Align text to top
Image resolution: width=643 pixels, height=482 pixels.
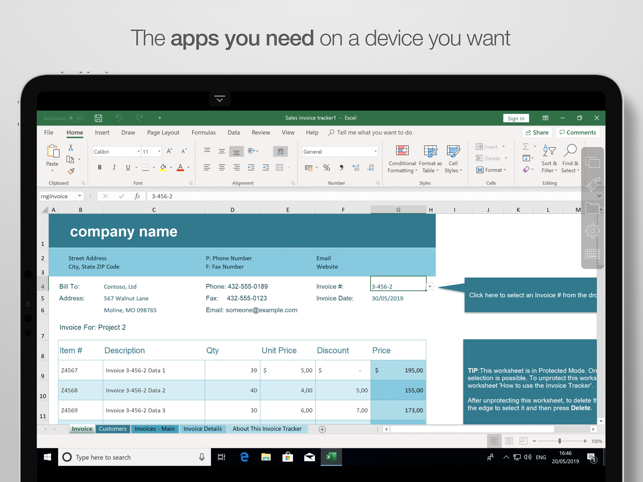pyautogui.click(x=207, y=151)
